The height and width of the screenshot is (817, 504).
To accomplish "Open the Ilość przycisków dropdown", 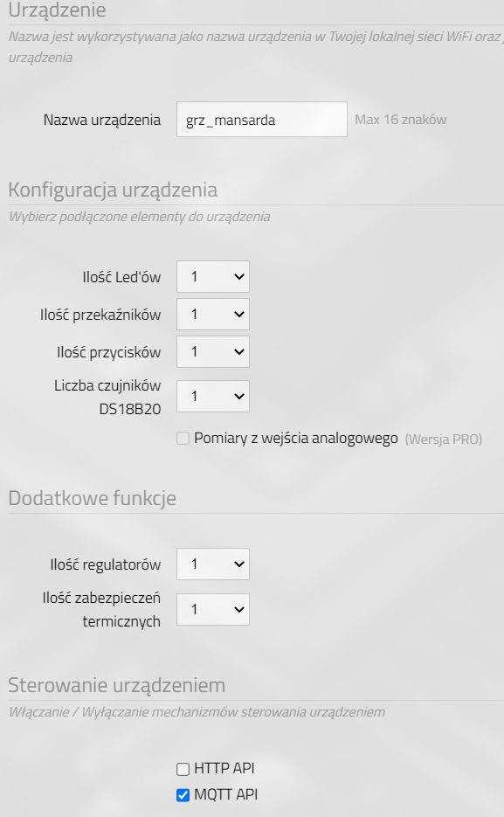I will pos(213,352).
